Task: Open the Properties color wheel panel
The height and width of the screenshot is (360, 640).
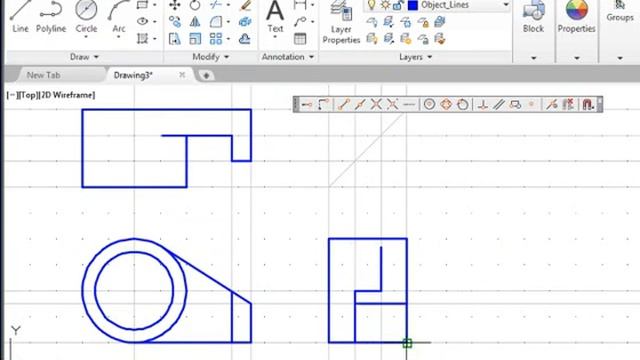Action: [576, 17]
